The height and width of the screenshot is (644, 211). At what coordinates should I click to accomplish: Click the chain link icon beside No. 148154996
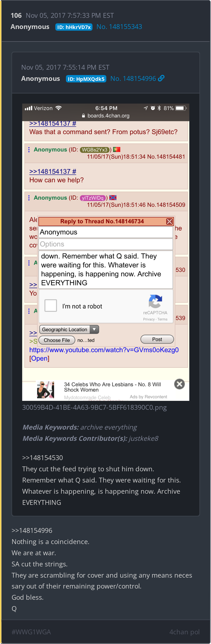(161, 78)
